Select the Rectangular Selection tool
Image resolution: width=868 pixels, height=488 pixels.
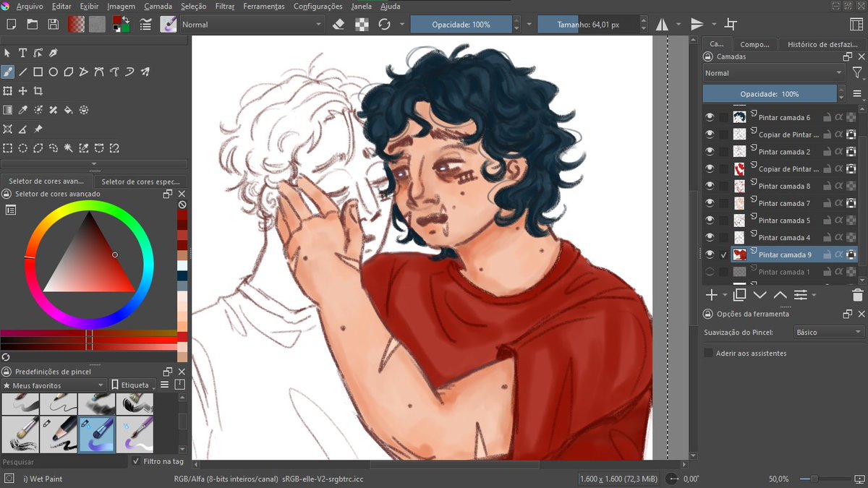(x=7, y=148)
